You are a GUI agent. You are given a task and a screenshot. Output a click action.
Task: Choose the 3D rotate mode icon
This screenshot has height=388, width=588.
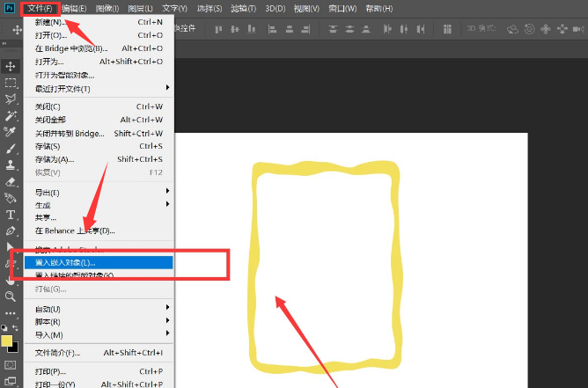click(x=512, y=29)
